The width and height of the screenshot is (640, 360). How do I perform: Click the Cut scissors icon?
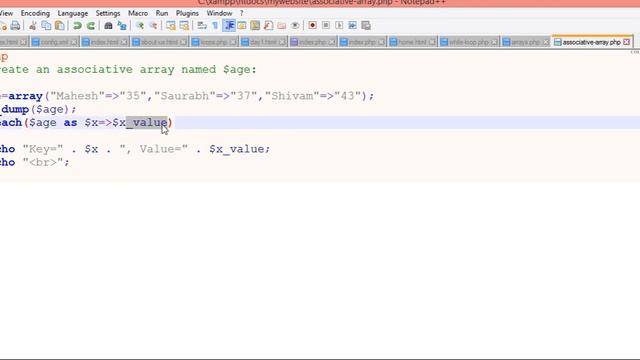coord(33,26)
